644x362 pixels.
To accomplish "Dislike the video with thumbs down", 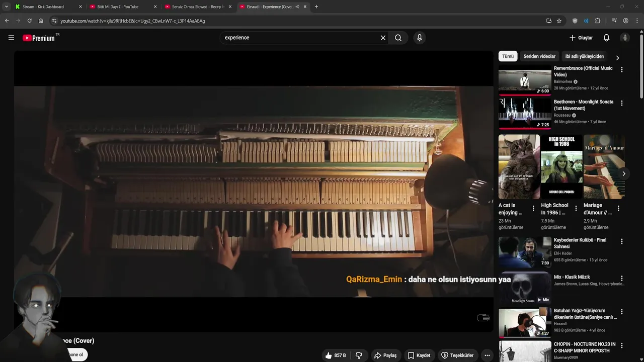I will (x=359, y=355).
